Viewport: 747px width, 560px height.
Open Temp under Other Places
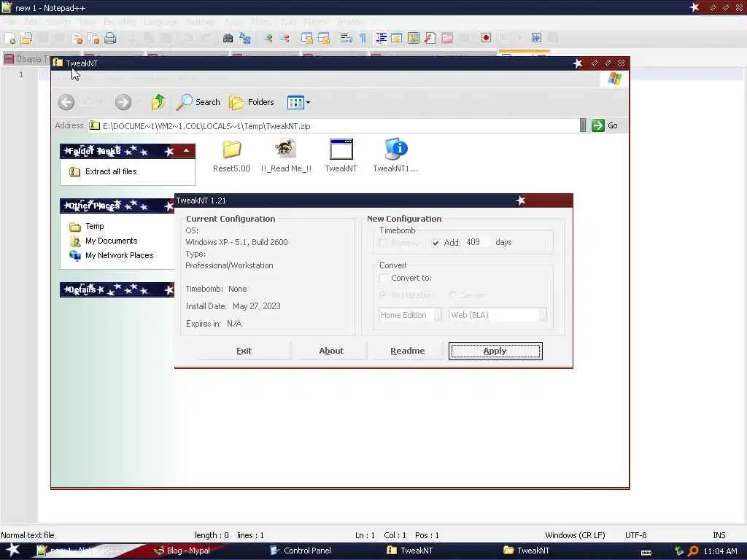[x=94, y=226]
